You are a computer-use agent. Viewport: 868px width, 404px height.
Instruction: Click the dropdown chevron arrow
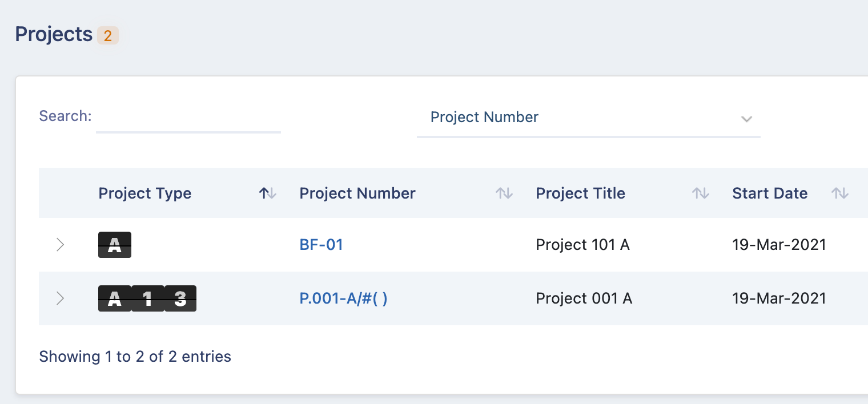pyautogui.click(x=746, y=119)
